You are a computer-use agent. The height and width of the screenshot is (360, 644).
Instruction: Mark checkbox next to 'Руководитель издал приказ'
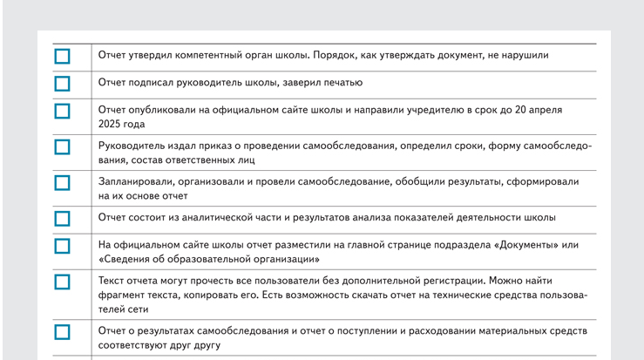pos(62,146)
